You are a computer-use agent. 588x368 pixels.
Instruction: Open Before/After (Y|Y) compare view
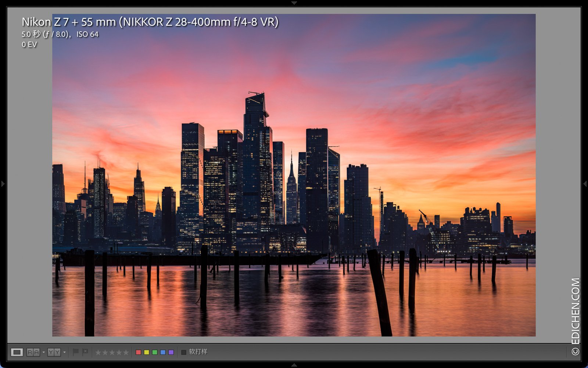click(x=54, y=352)
